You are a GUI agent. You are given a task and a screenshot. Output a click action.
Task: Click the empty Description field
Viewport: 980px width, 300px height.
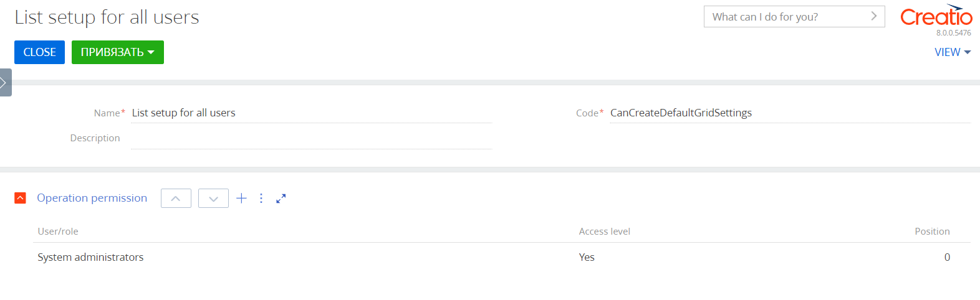tap(312, 138)
